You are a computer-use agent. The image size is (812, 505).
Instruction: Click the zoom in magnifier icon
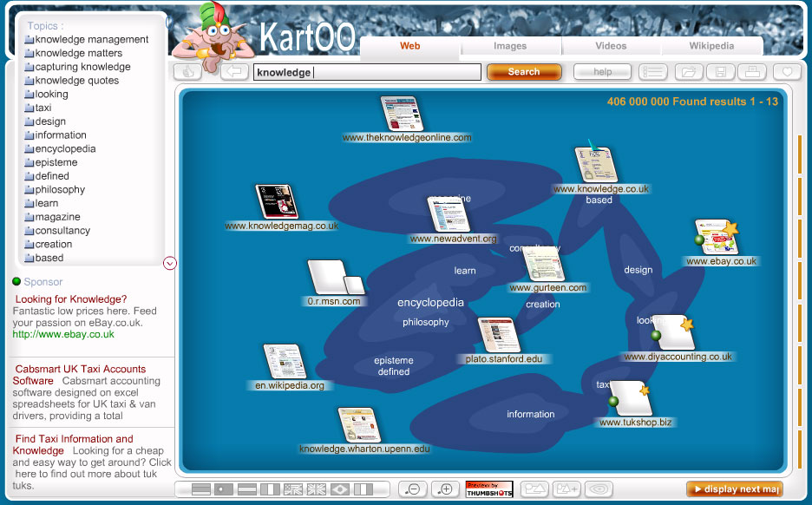pos(445,489)
